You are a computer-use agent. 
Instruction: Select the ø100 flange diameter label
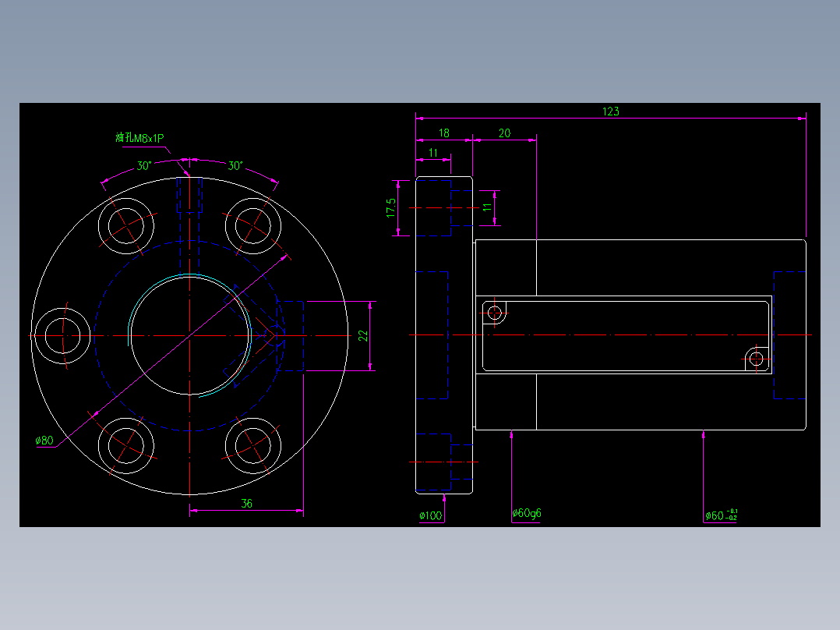(431, 516)
